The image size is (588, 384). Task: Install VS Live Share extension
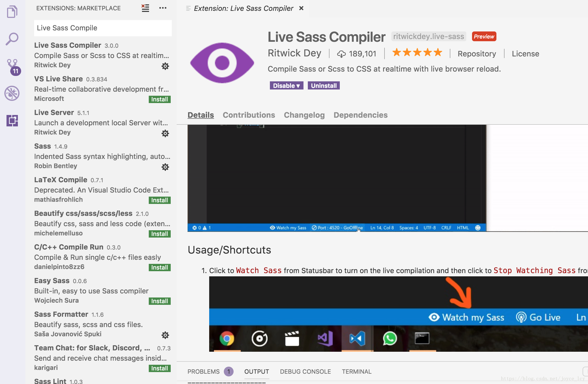coord(160,99)
